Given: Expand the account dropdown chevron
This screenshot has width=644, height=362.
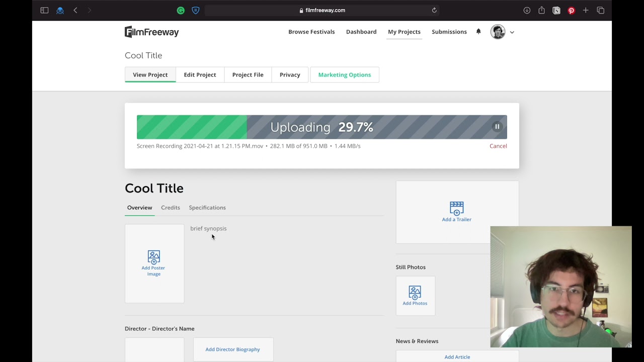Looking at the screenshot, I should click(512, 32).
